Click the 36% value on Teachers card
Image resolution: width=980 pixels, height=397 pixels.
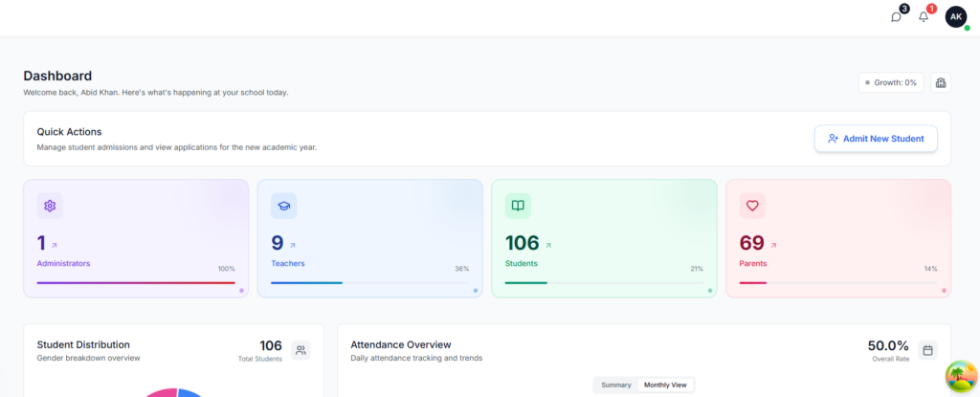click(462, 269)
